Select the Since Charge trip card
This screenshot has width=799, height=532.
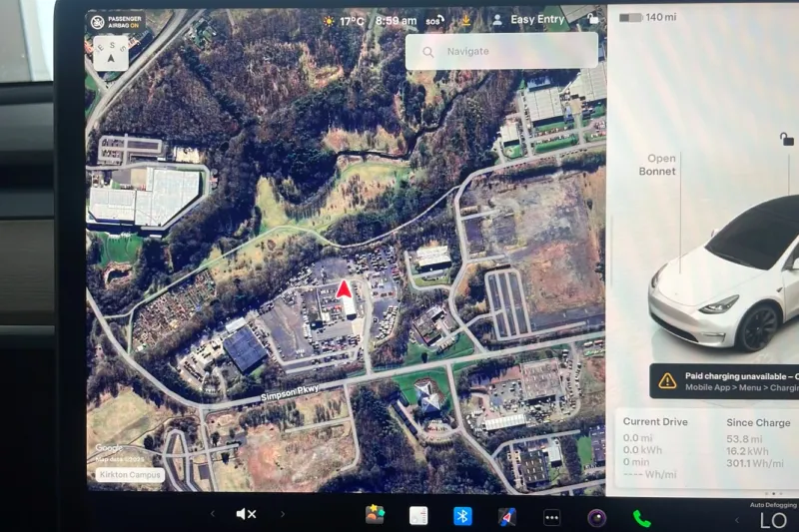pyautogui.click(x=759, y=443)
